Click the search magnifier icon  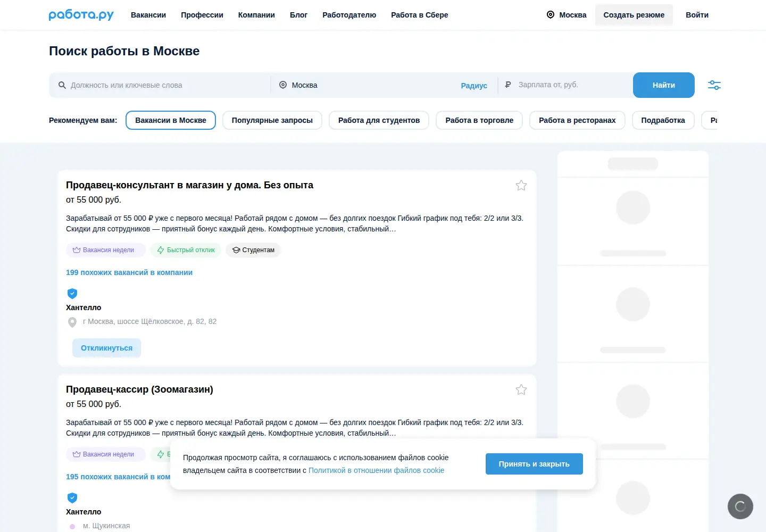[62, 85]
